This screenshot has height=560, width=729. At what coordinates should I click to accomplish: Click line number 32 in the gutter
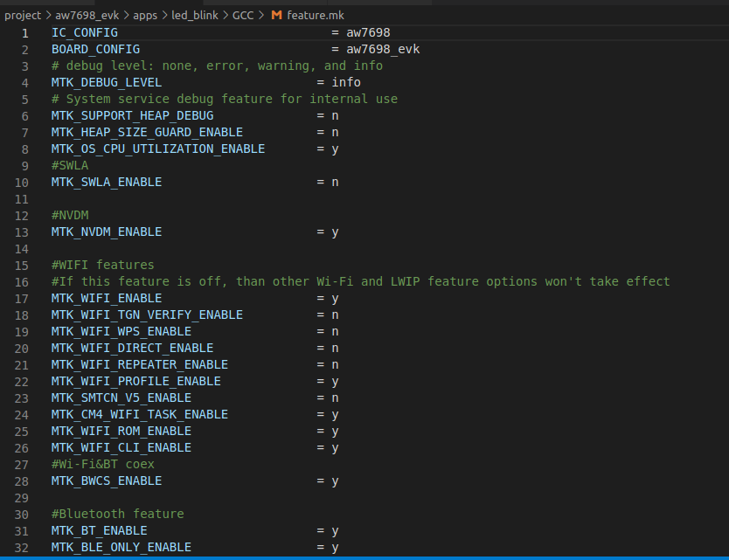[x=22, y=548]
